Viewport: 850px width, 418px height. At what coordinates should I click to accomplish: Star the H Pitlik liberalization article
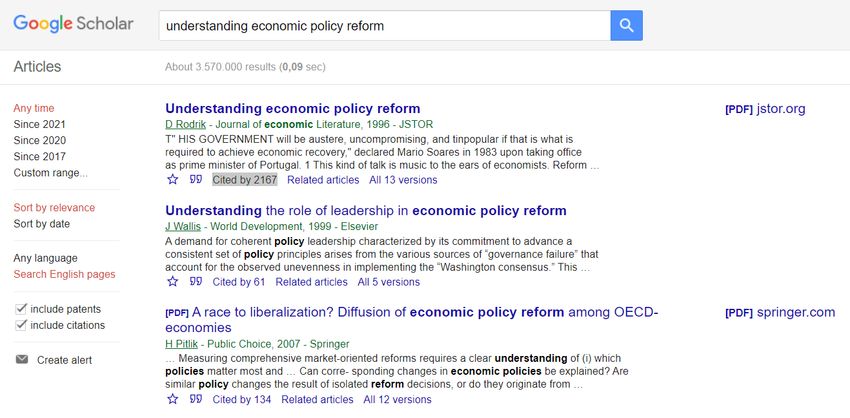(172, 399)
